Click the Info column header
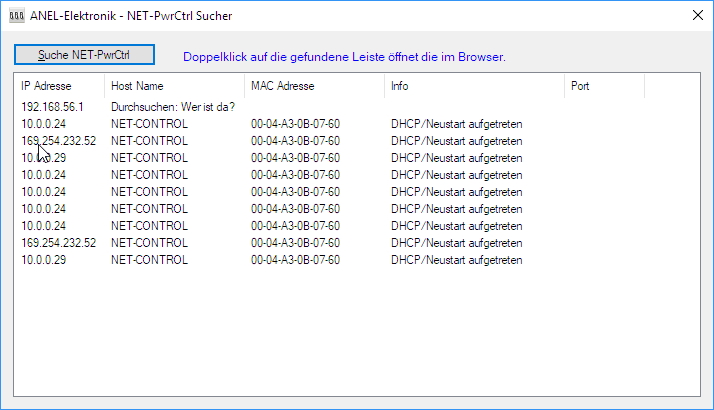 coord(474,86)
